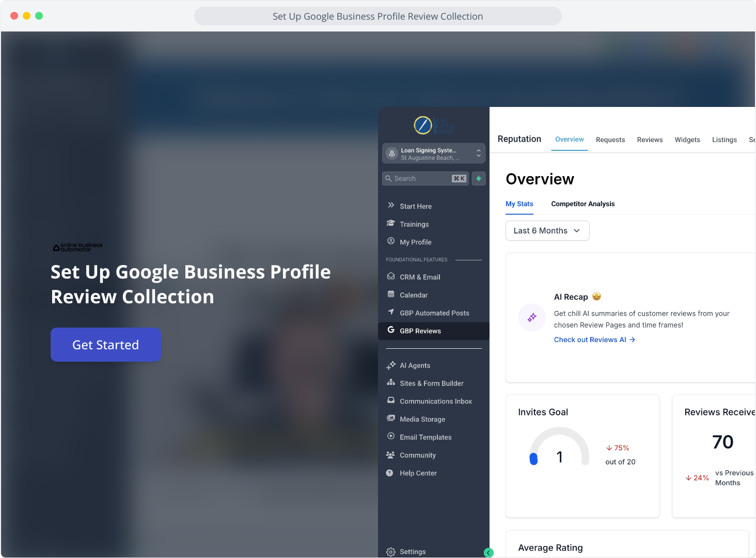This screenshot has height=558, width=756.
Task: Click the page title in the address bar
Action: [x=378, y=17]
